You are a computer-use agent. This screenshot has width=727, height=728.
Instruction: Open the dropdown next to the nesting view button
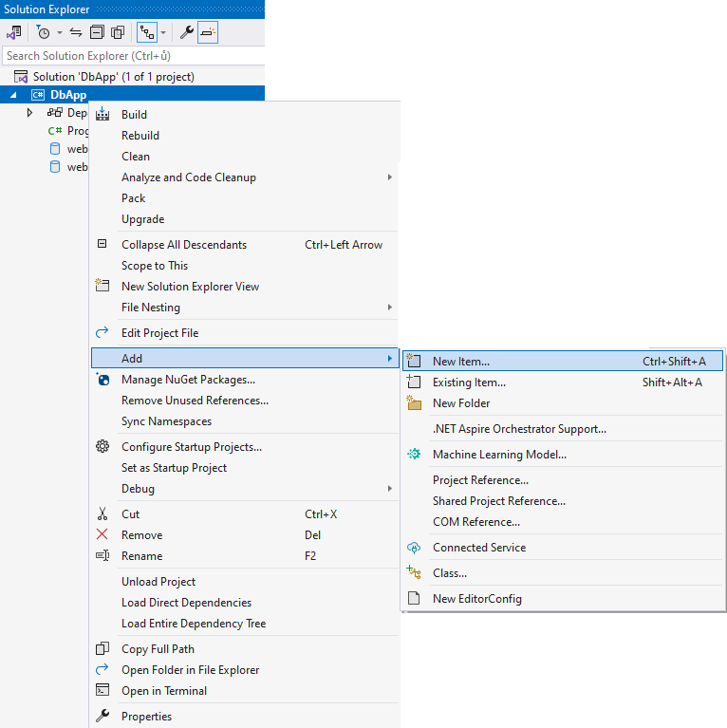[163, 33]
